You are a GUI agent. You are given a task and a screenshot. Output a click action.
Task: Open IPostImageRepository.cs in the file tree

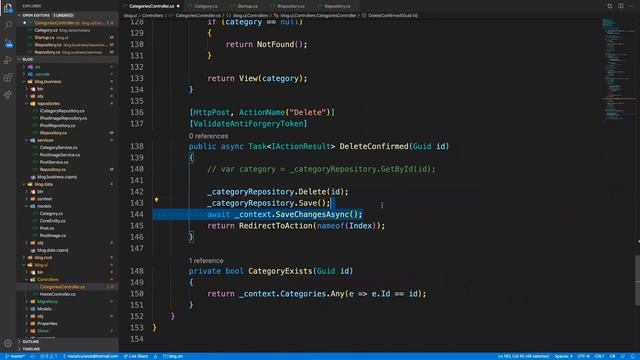[67, 118]
